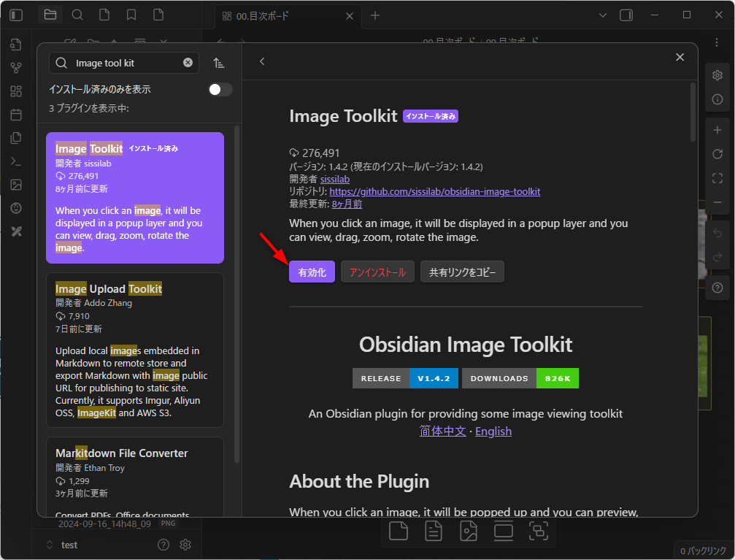Viewport: 735px width, 560px height.
Task: Open a new tab with plus
Action: click(x=375, y=15)
